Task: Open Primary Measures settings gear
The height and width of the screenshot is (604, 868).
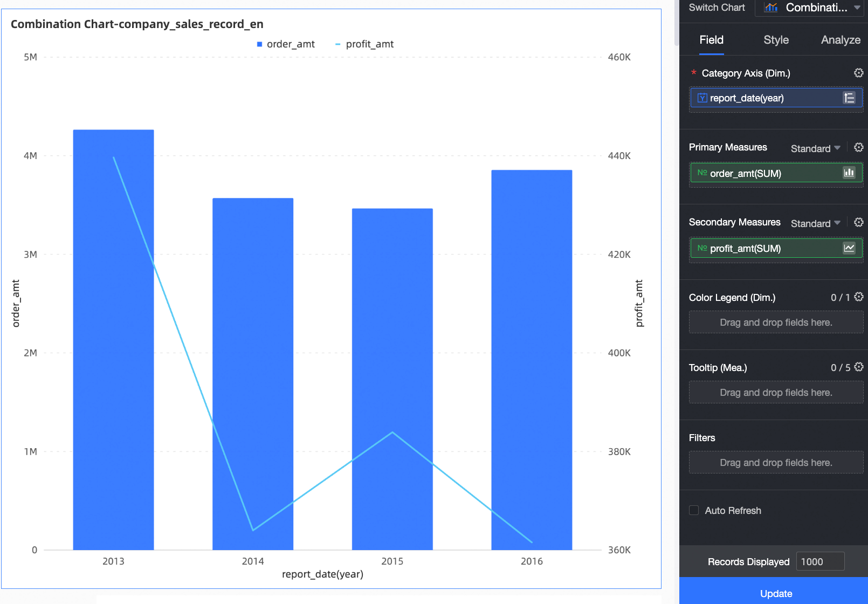Action: tap(859, 147)
